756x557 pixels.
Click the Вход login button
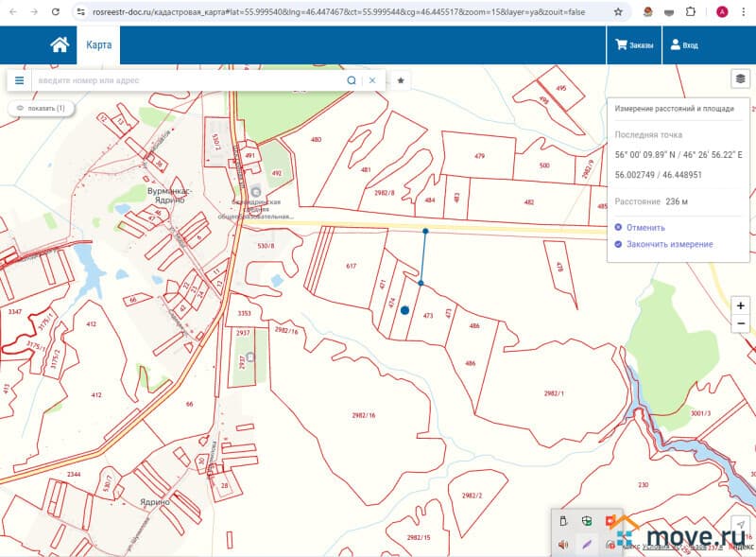click(683, 45)
